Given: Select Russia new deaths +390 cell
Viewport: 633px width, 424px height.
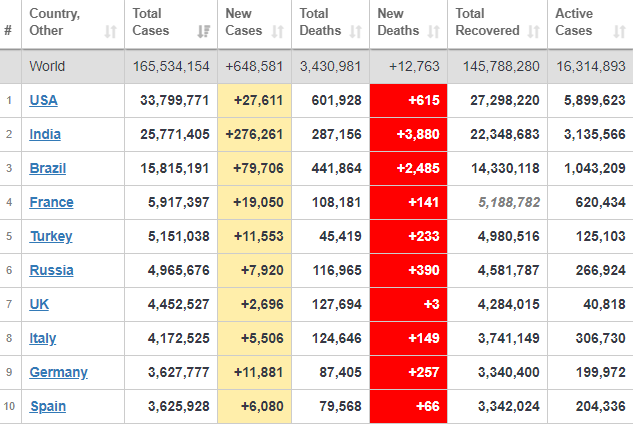Looking at the screenshot, I should (x=409, y=270).
